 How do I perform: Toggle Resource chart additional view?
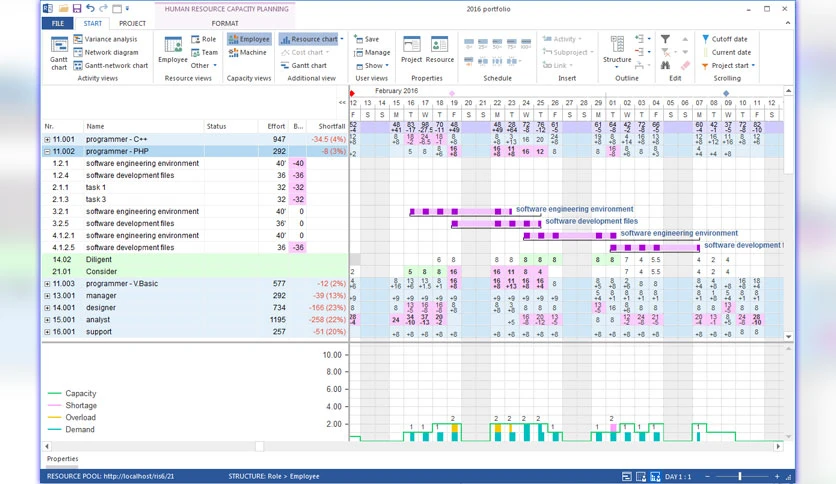309,39
